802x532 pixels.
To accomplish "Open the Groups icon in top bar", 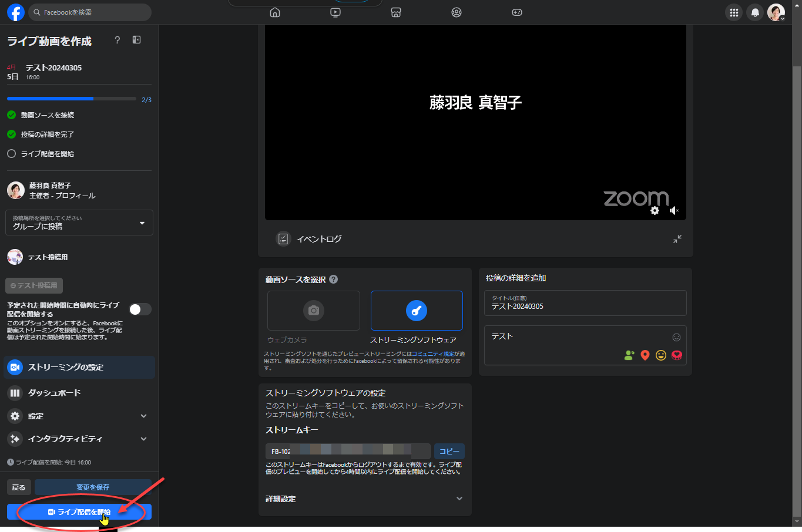I will pyautogui.click(x=457, y=12).
